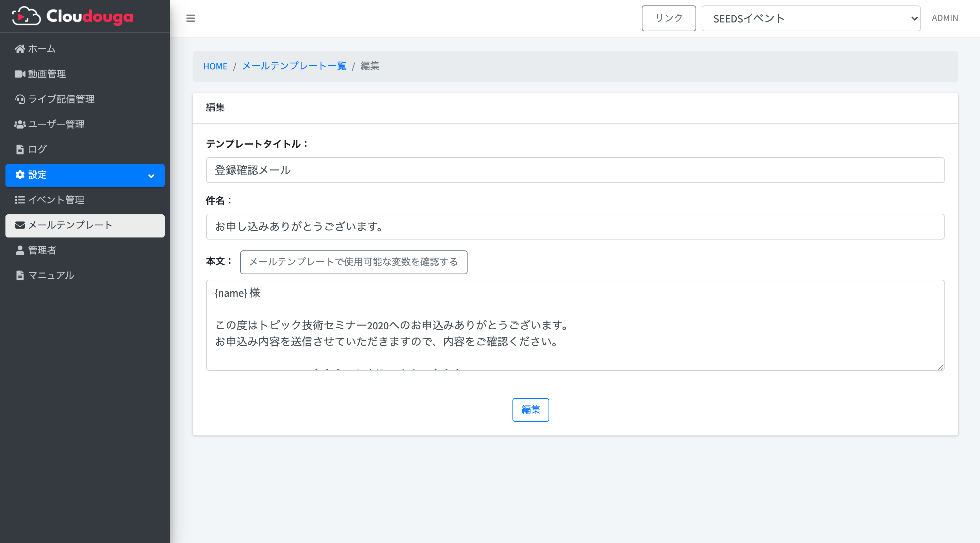This screenshot has height=543, width=980.
Task: Click the リンク button
Action: (x=668, y=18)
